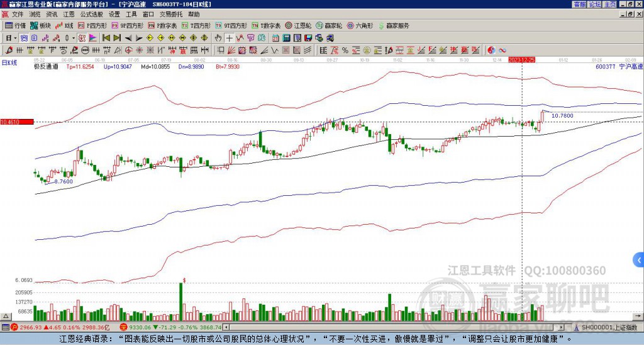Open 赢家服务 service with dollar icon
Image resolution: width=644 pixels, height=345 pixels.
[394, 25]
